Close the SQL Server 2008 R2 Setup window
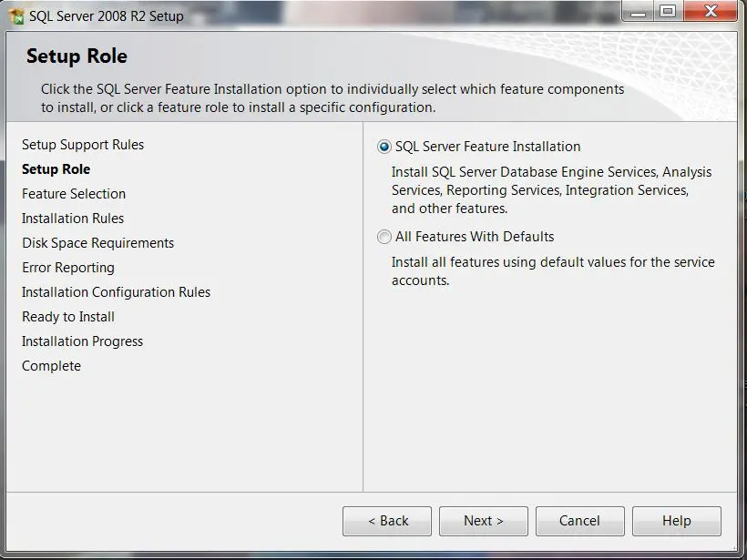Screen dimensions: 747x560 712,11
